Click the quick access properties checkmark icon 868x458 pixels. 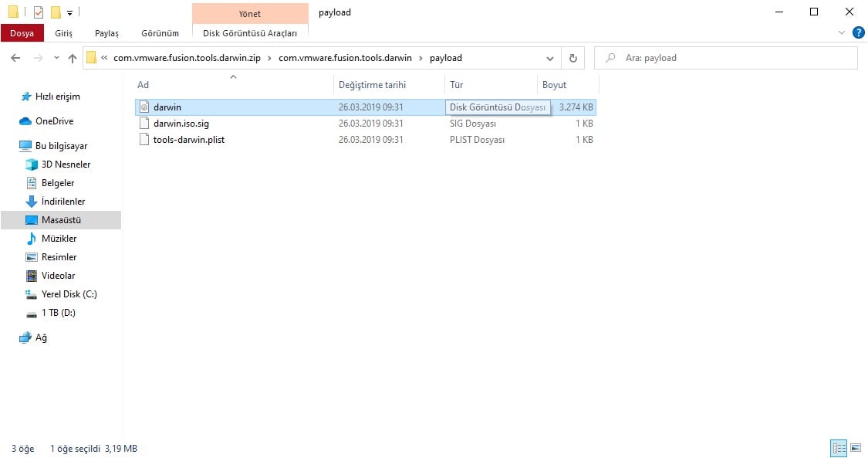click(39, 12)
